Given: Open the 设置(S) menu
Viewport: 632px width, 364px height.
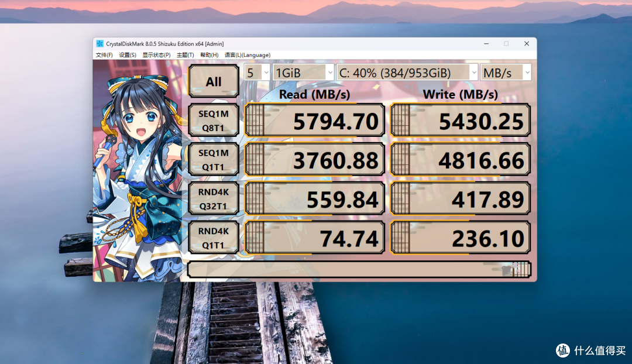Looking at the screenshot, I should pyautogui.click(x=128, y=55).
